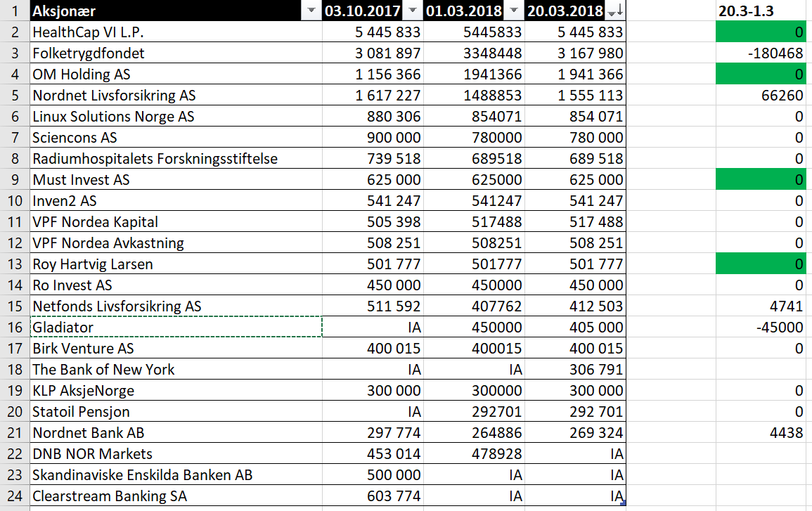Select the "511 592" value cell

click(x=373, y=306)
